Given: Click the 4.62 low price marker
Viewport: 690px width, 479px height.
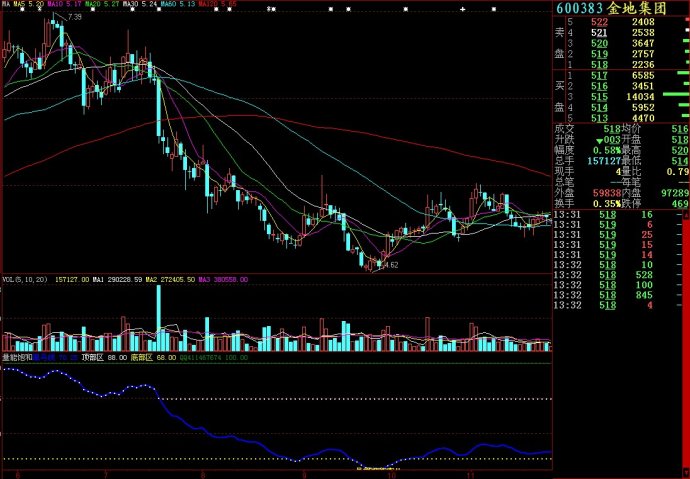Looking at the screenshot, I should pyautogui.click(x=390, y=265).
